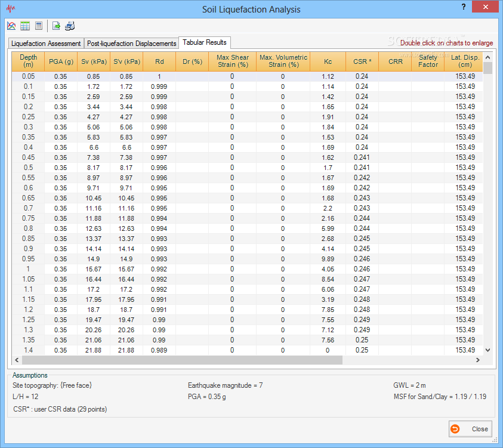
Task: Click Kc value 1.12
Action: click(x=328, y=76)
